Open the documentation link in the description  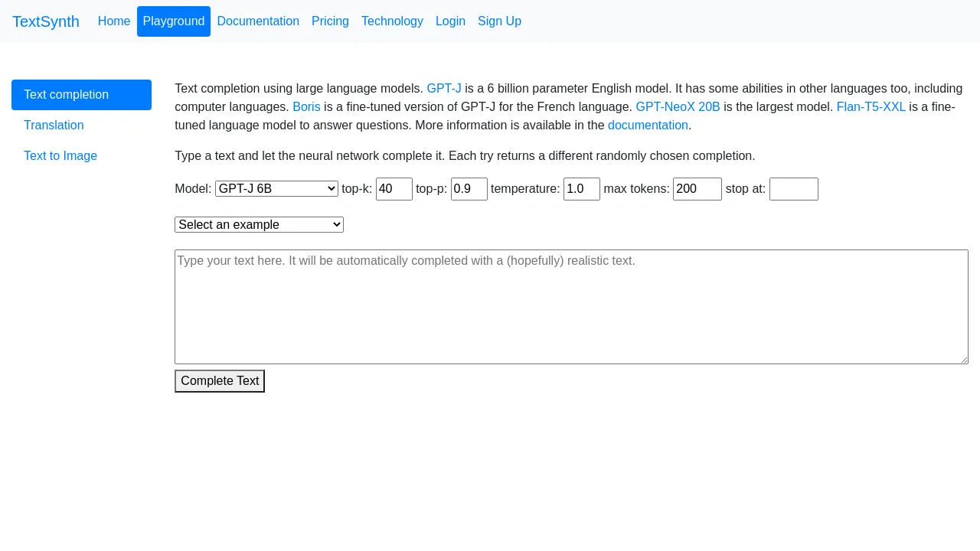(x=648, y=126)
